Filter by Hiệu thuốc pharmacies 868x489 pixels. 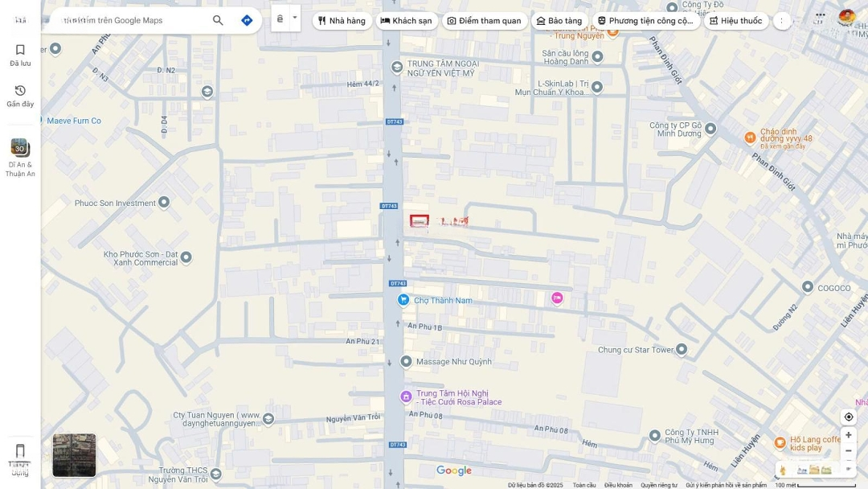736,21
